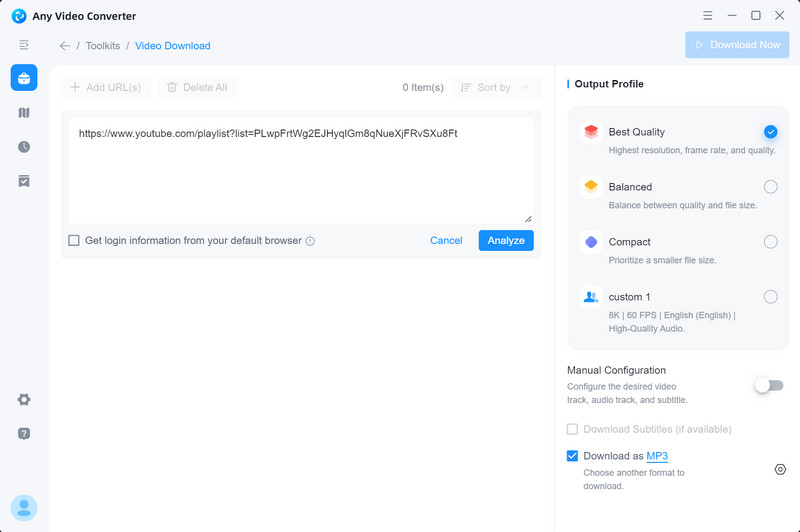Click inside the YouTube URL text area
The image size is (800, 532).
[301, 171]
